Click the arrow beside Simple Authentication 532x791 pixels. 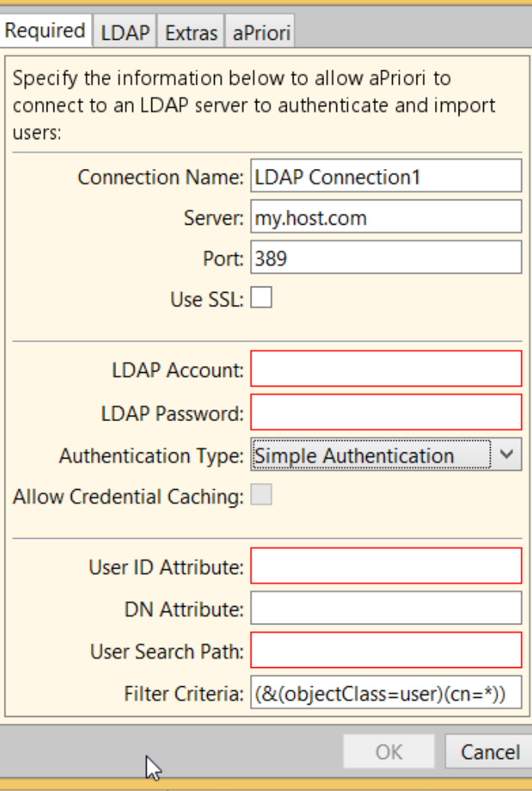(507, 455)
